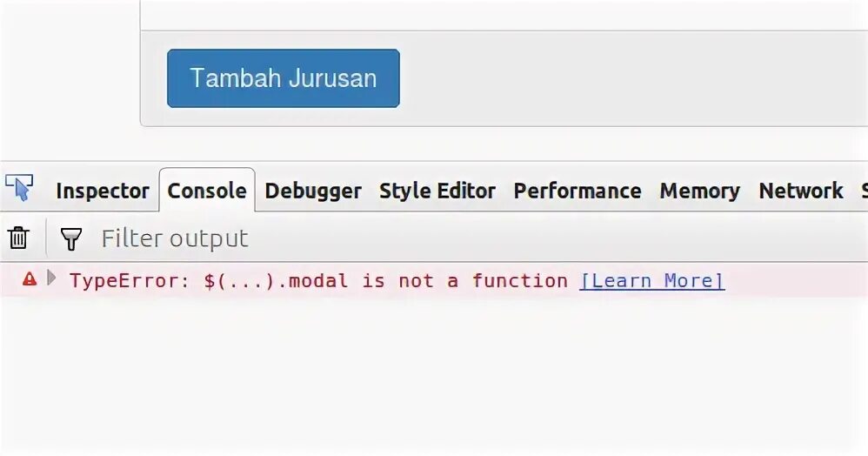Click the white panel area above the footer
868x456 pixels.
click(504, 14)
